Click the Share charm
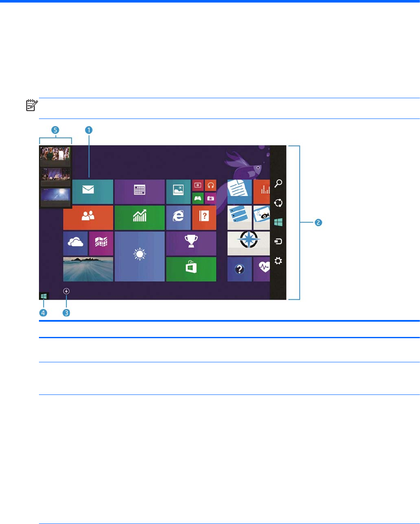Viewport: 420px width, 524px height. point(278,203)
